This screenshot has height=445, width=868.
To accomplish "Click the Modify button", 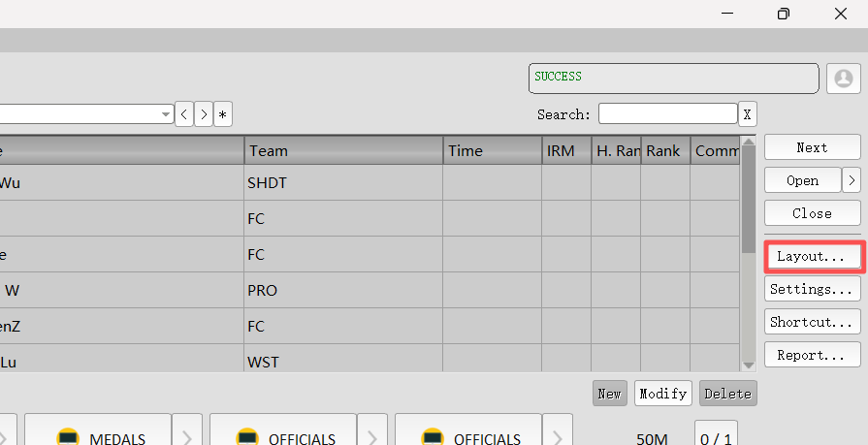I will tap(663, 394).
